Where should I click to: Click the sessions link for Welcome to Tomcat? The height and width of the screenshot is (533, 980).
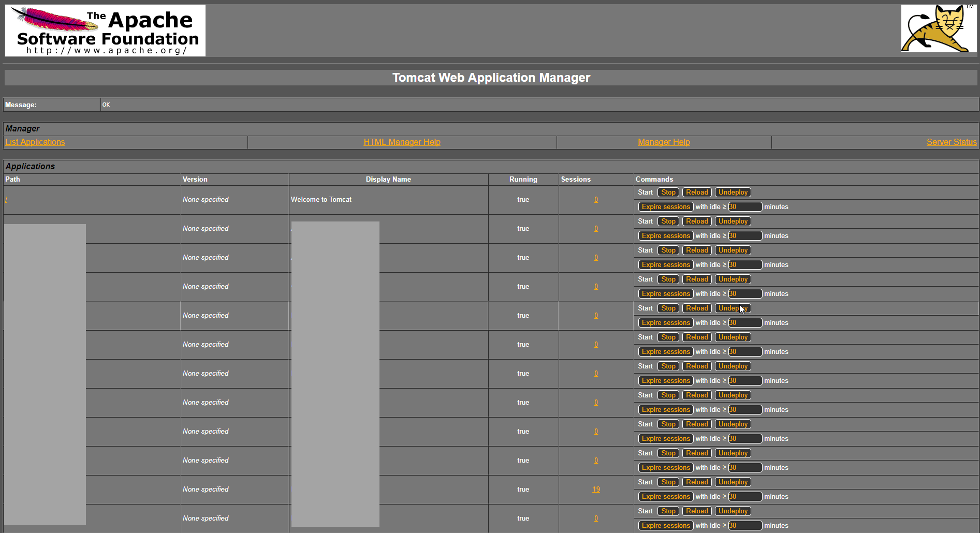point(596,199)
